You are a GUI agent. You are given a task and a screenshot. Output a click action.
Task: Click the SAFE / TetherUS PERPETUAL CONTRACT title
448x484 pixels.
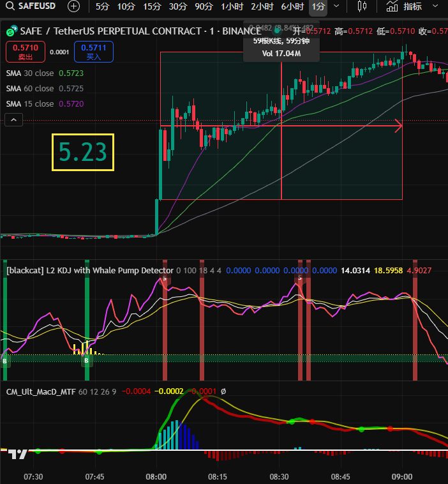(140, 31)
